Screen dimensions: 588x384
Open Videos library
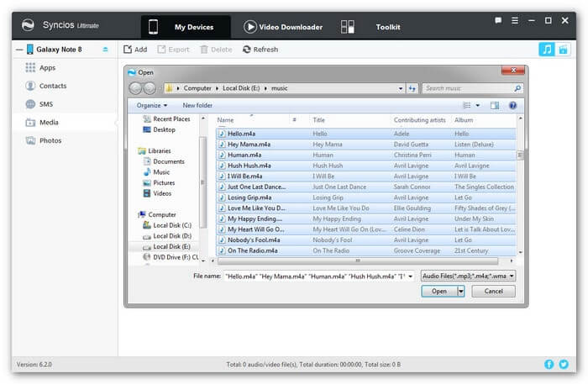pos(157,193)
